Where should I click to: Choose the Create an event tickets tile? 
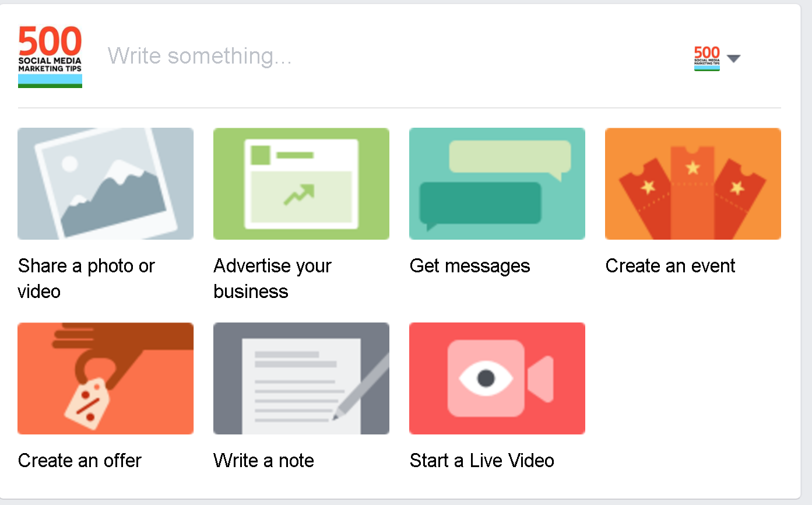(x=693, y=184)
